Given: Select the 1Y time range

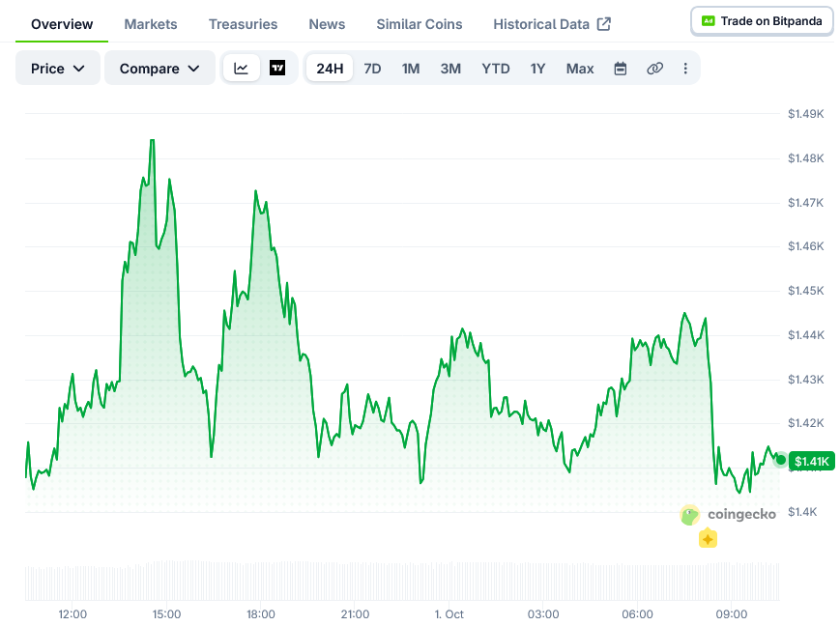Looking at the screenshot, I should click(537, 69).
